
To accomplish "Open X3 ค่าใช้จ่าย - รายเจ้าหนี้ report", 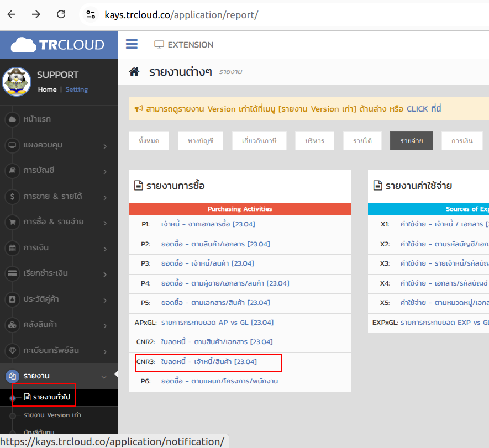I will (445, 263).
